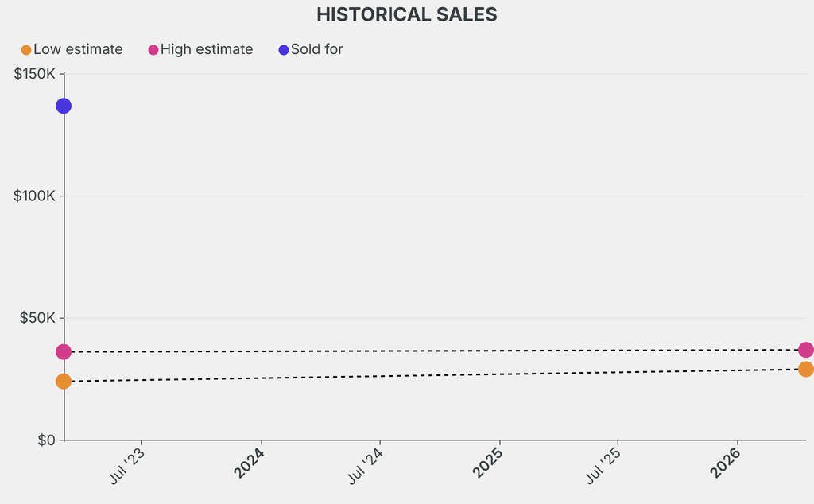The height and width of the screenshot is (504, 814).
Task: Select the earliest orange Low estimate point
Action: [x=64, y=382]
